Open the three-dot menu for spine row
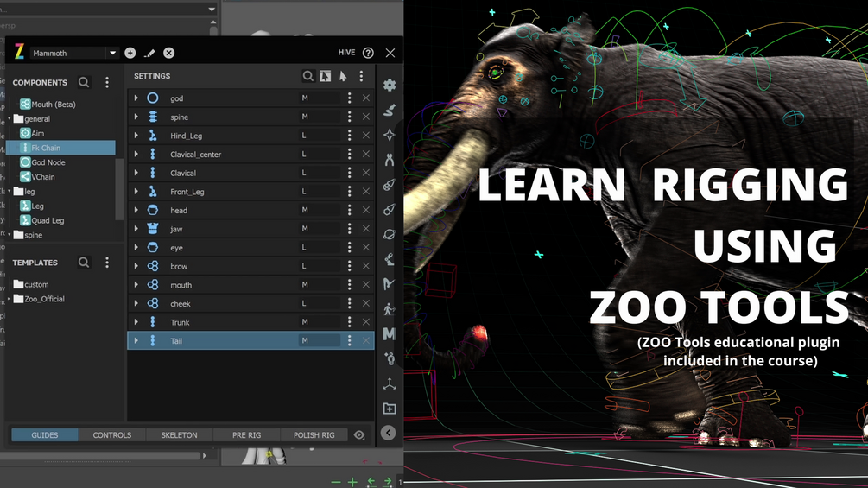 (x=349, y=117)
